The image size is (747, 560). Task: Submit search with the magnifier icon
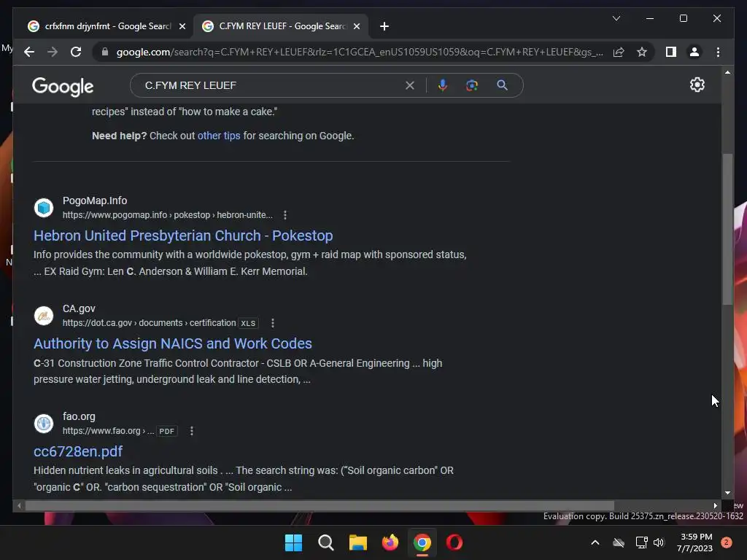pyautogui.click(x=502, y=85)
